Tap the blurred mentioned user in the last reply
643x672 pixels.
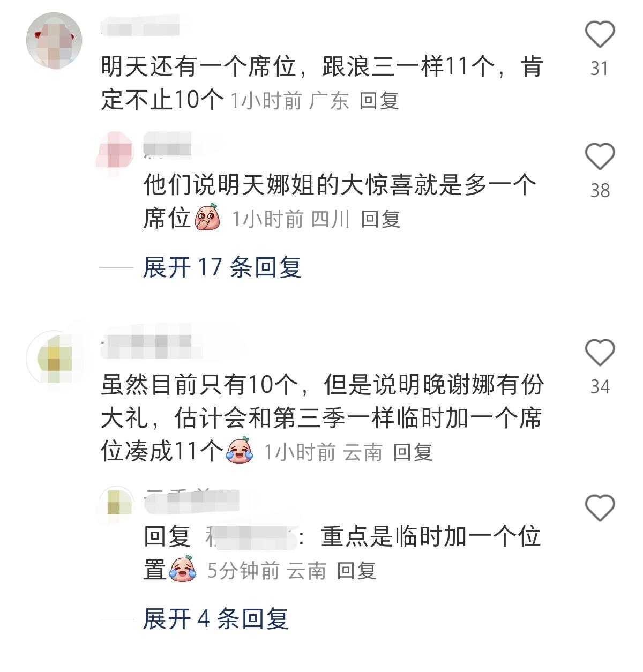click(251, 537)
